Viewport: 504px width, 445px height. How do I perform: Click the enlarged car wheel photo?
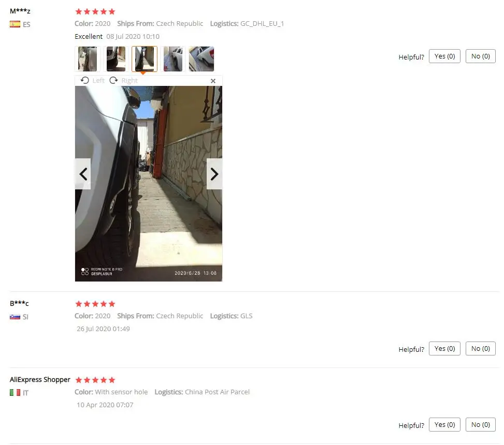click(x=149, y=184)
